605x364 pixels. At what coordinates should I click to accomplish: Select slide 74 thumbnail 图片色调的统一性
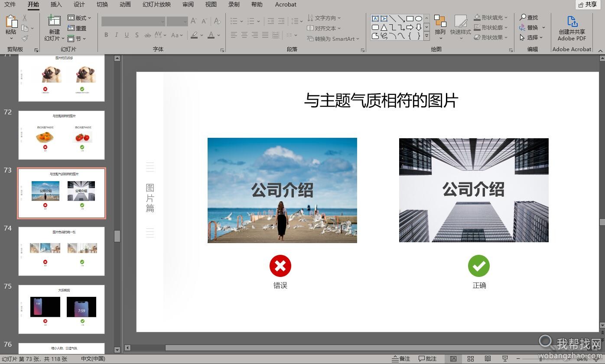pos(62,251)
